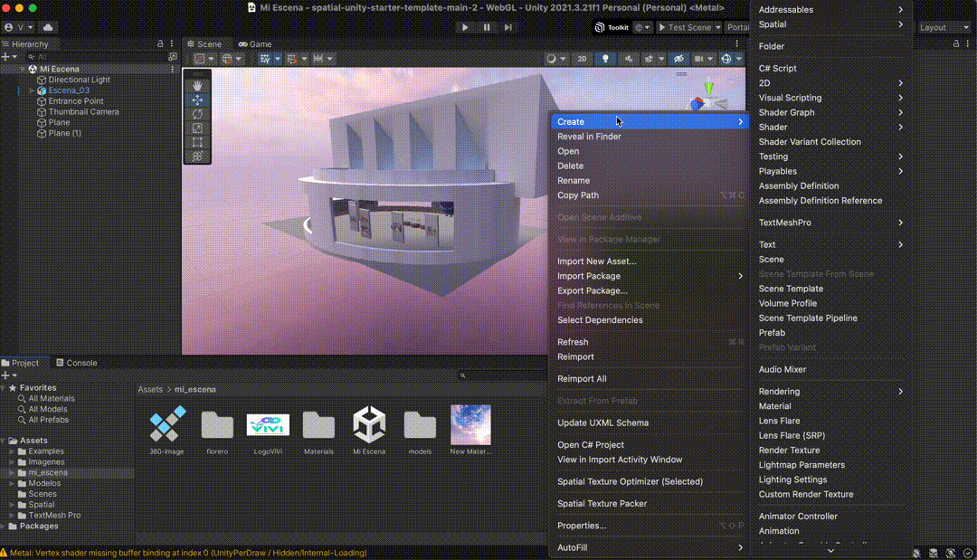Toggle Scene gizmos display button
Screen dimensions: 977x560
(x=726, y=59)
